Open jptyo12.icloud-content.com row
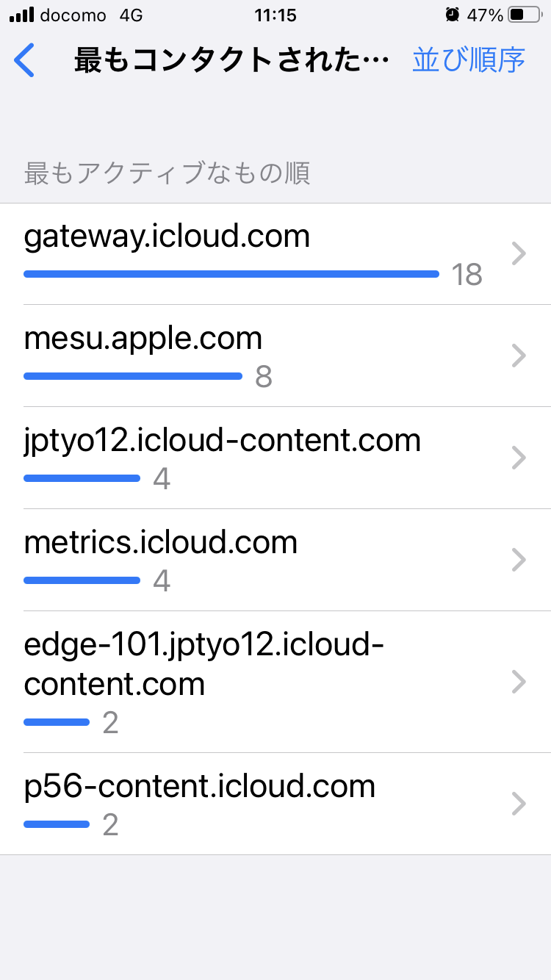Viewport: 551px width, 980px height. tap(223, 441)
